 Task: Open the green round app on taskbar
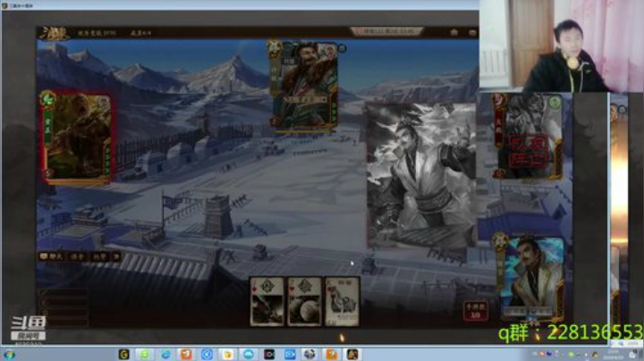click(x=145, y=354)
